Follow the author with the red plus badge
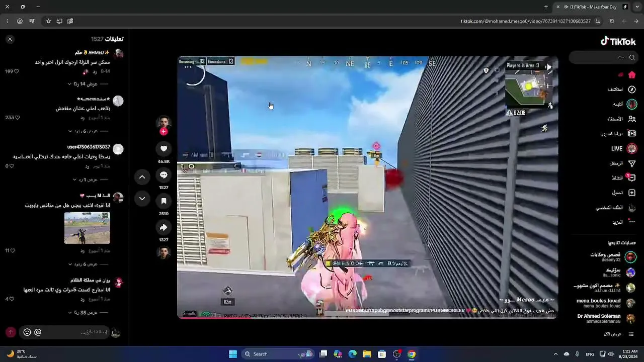The width and height of the screenshot is (644, 362). tap(164, 132)
